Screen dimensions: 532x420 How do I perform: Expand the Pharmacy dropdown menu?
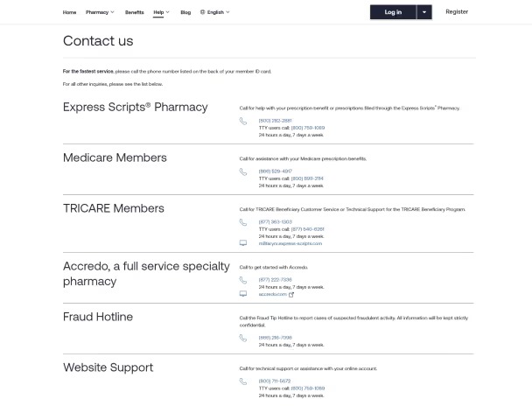coord(100,12)
